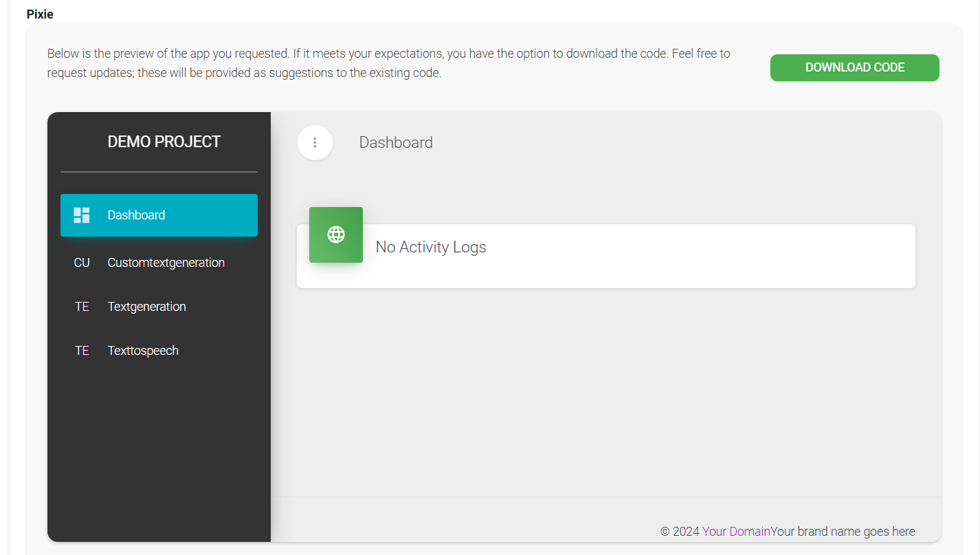The width and height of the screenshot is (980, 555).
Task: Click the Dashboard grid icon in sidebar
Action: coord(82,215)
